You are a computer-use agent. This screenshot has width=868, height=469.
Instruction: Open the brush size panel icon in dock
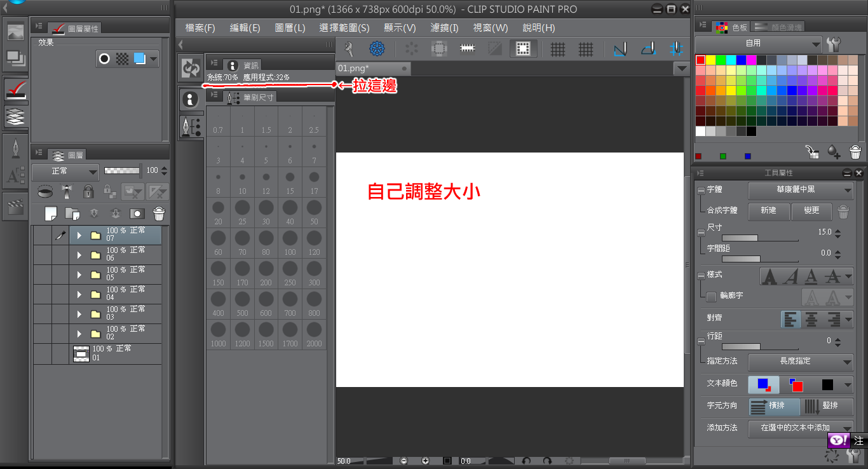click(x=191, y=126)
